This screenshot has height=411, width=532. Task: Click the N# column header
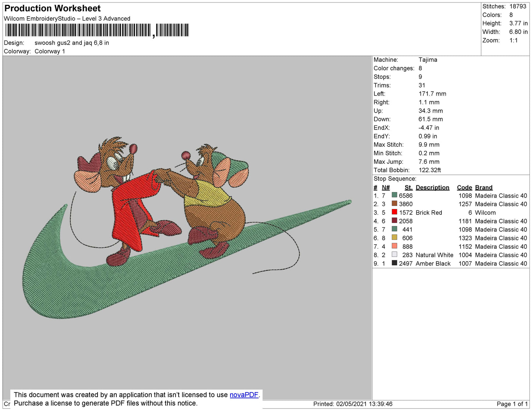(x=385, y=187)
